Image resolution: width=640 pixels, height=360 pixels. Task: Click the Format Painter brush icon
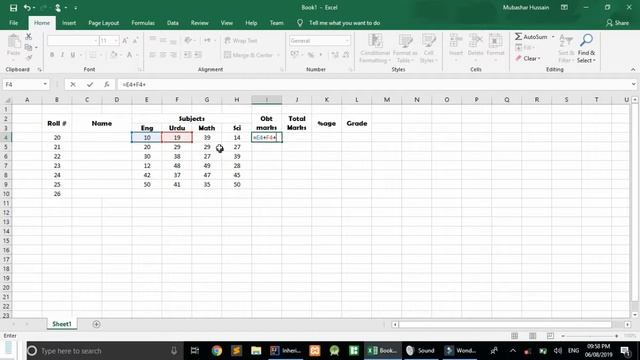[29, 58]
